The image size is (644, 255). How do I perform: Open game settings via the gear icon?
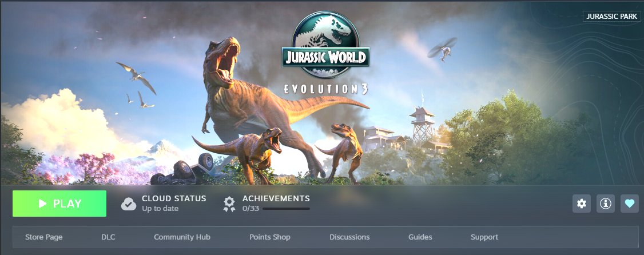point(582,204)
